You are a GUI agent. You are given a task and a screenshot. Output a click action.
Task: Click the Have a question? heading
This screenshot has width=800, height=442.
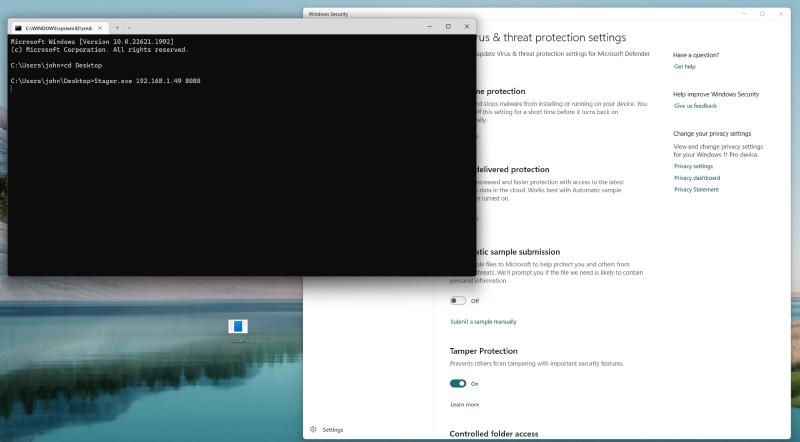[695, 55]
